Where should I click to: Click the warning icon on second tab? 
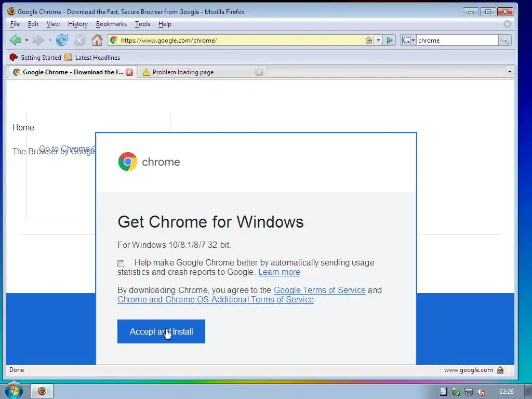(x=146, y=72)
